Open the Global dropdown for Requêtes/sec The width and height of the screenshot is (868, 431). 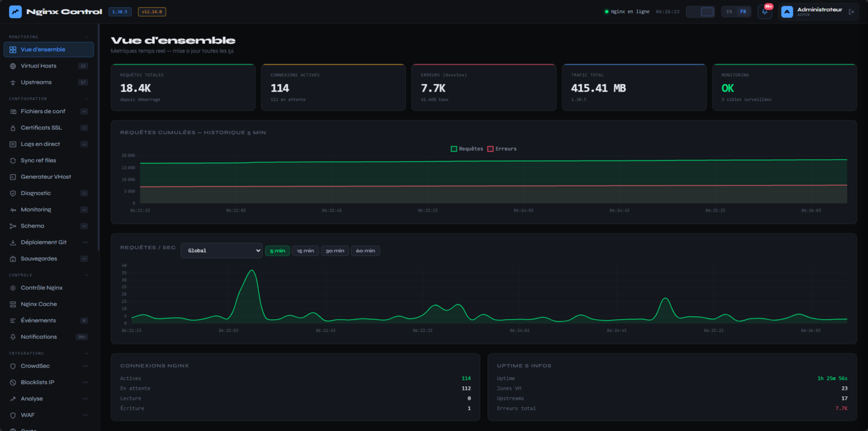click(222, 251)
